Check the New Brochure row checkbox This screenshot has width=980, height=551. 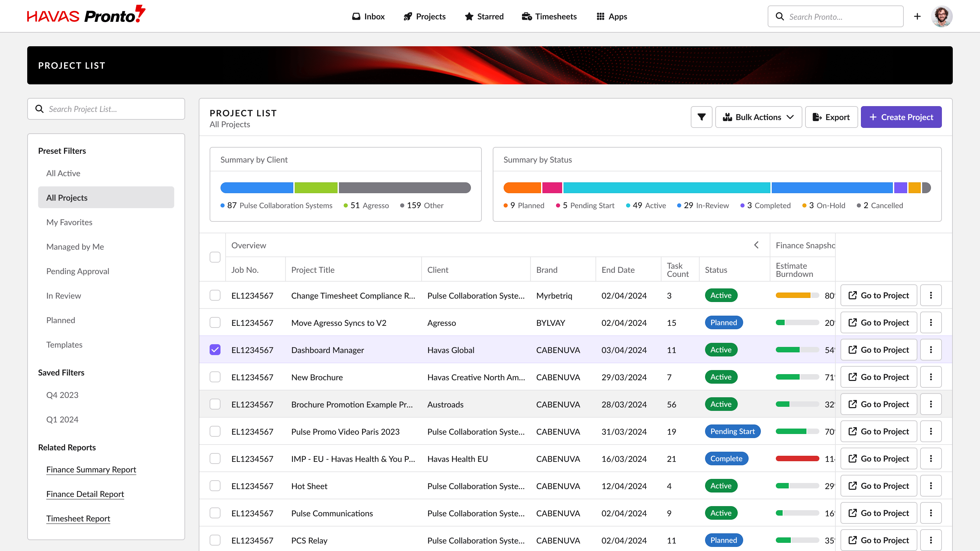click(x=215, y=377)
